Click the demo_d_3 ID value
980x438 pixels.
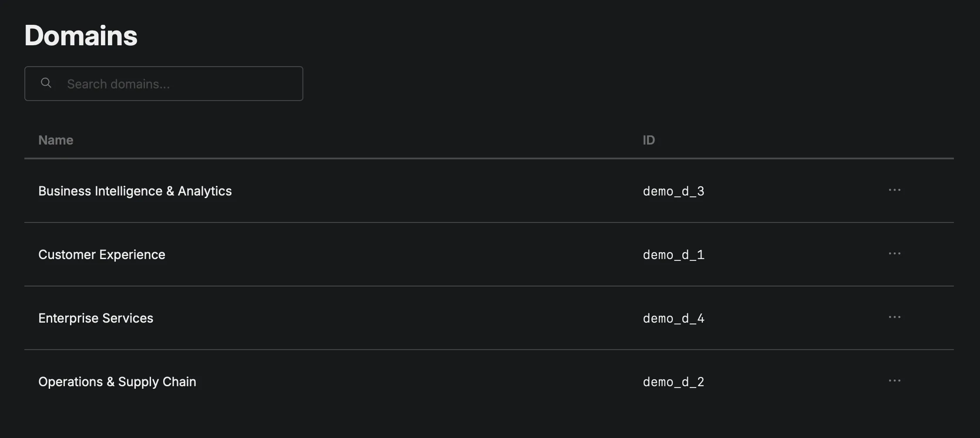pos(674,191)
